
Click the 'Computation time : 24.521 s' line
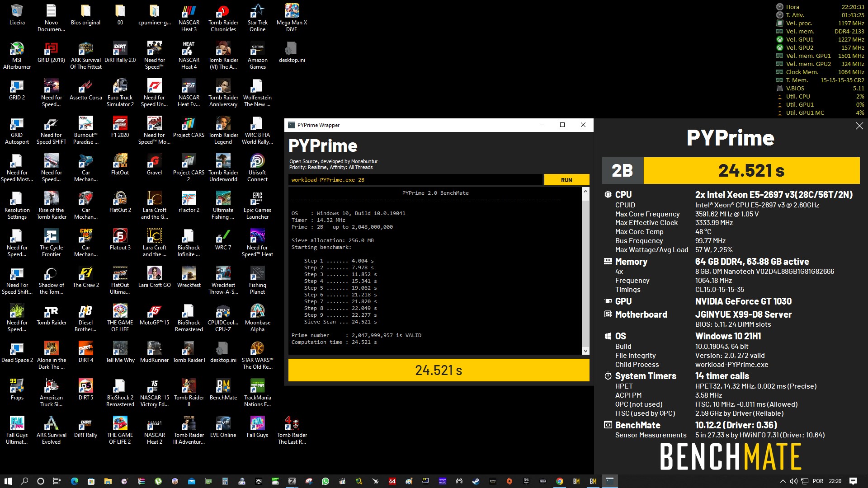coord(334,342)
